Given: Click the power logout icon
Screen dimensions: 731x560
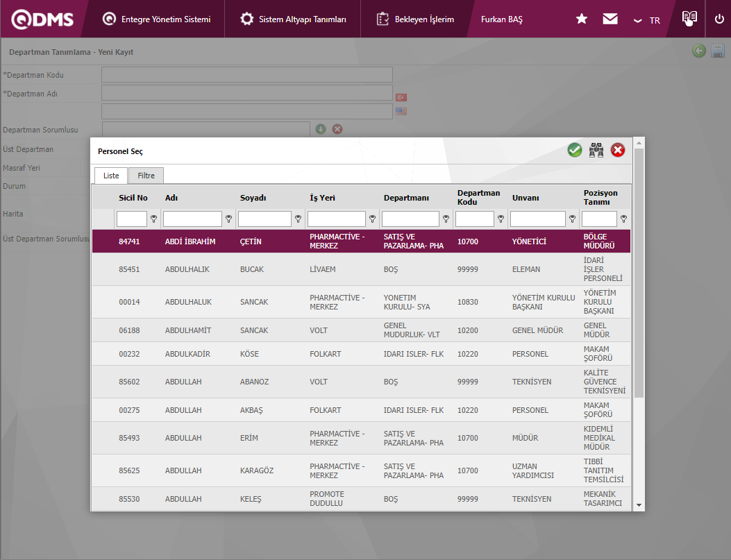Looking at the screenshot, I should [x=719, y=19].
